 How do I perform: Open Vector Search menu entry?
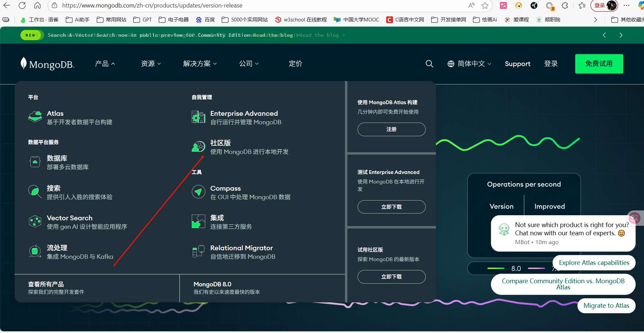[78, 222]
